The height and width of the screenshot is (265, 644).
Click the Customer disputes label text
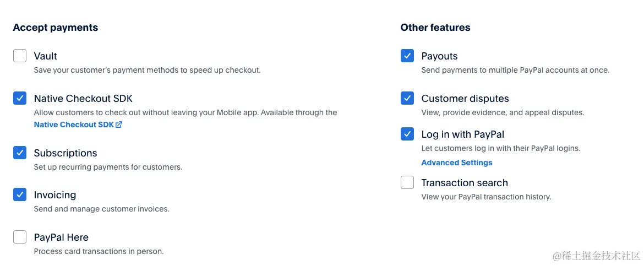click(465, 99)
